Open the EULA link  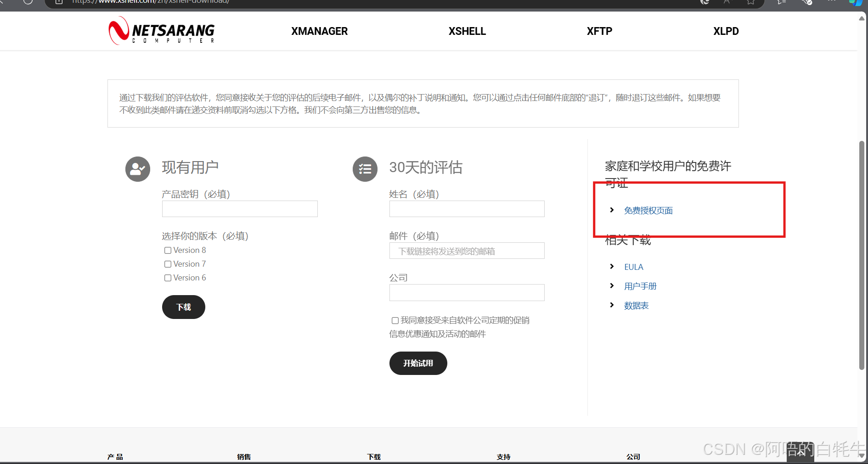click(x=634, y=267)
